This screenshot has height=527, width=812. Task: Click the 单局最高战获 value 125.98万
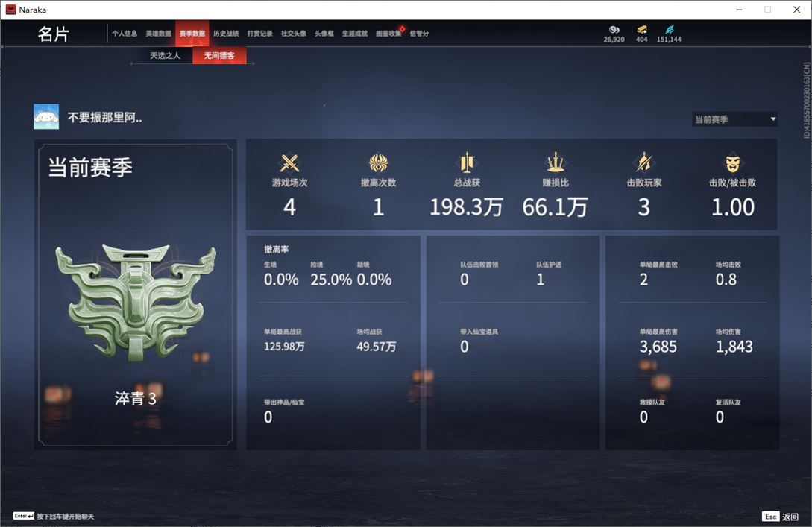[284, 347]
